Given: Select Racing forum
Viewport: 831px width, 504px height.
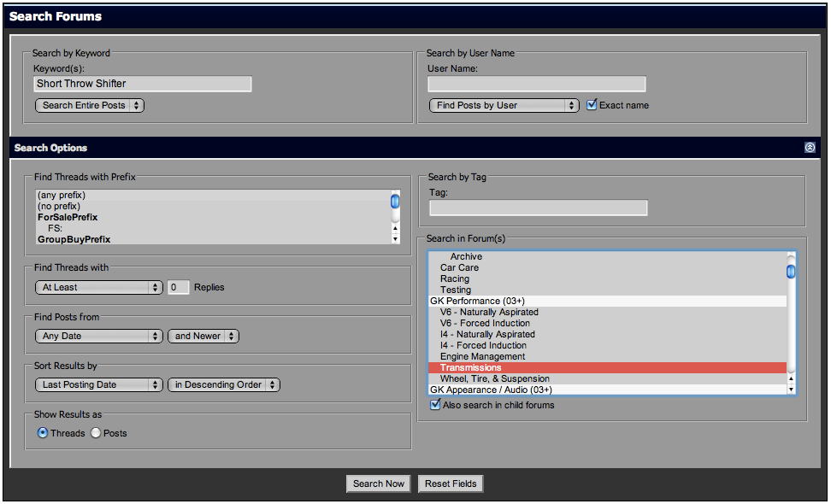Looking at the screenshot, I should [607, 279].
